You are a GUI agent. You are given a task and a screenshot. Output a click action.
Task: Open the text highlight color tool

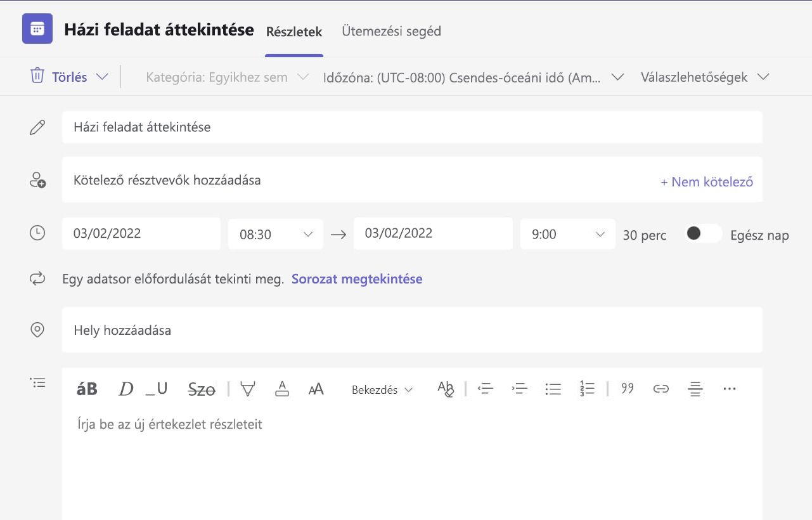point(248,389)
